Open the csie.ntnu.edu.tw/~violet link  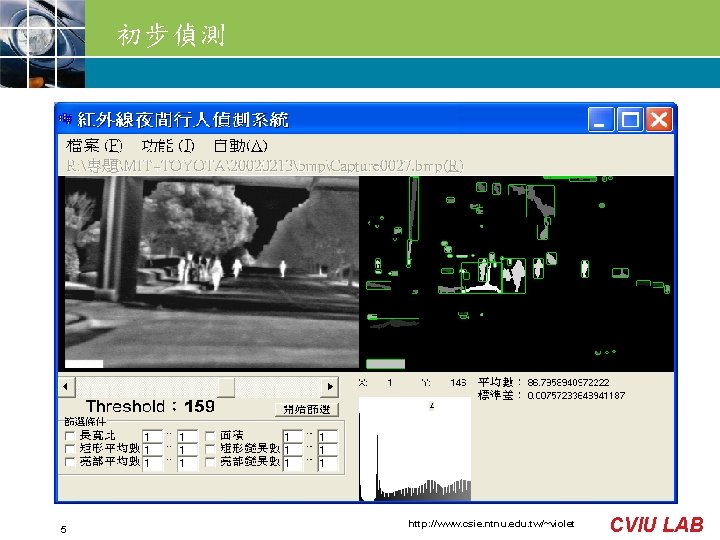click(491, 523)
